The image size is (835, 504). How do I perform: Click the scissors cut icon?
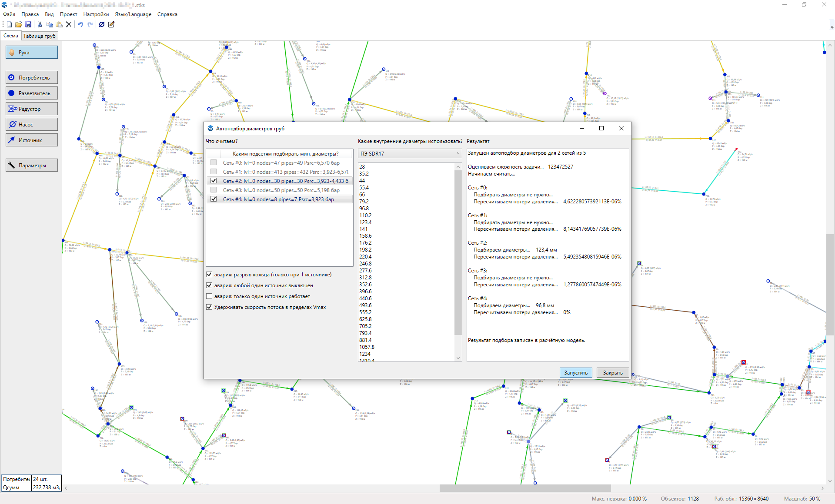[40, 24]
